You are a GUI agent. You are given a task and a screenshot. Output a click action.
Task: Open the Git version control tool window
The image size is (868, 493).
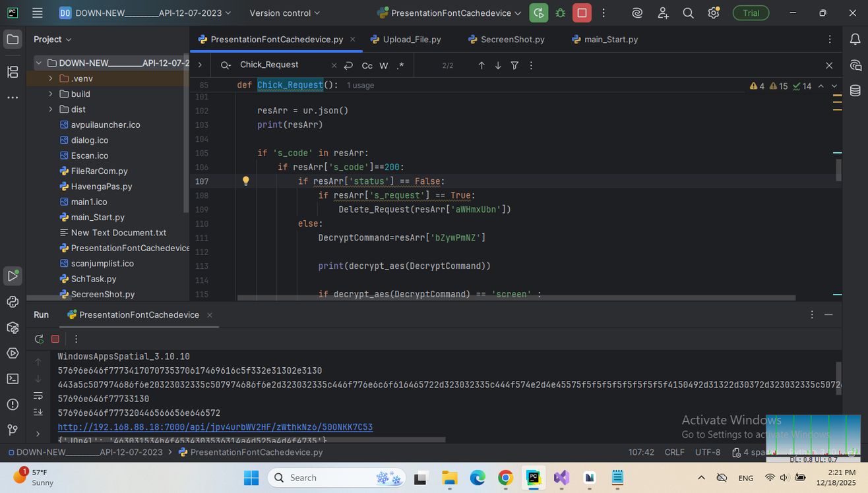tap(13, 430)
